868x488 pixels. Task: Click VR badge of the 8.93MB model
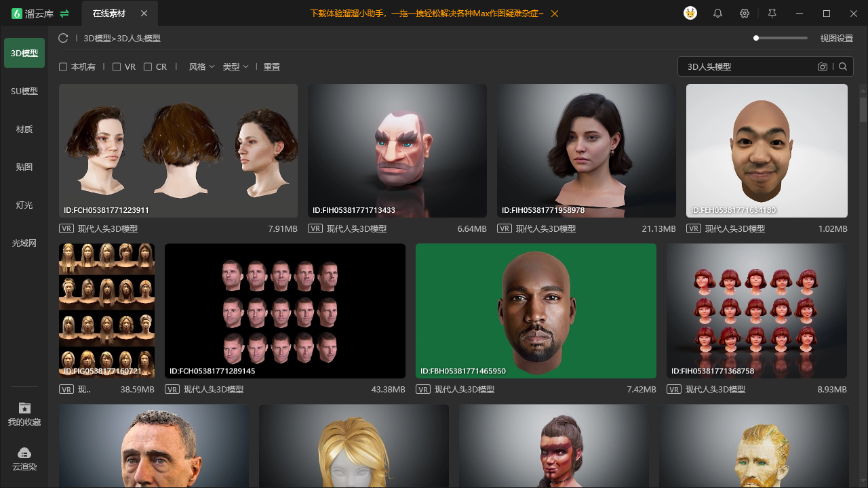click(674, 389)
